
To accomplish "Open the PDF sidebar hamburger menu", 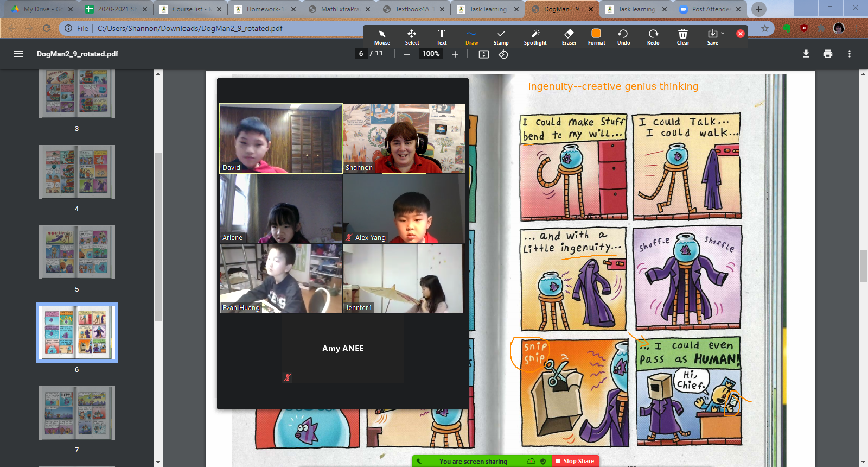I will (x=18, y=54).
